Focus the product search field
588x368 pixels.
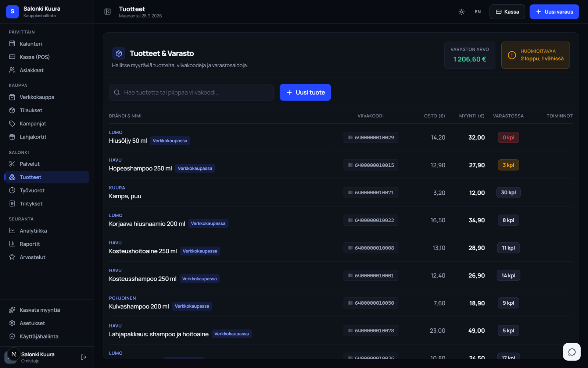click(191, 92)
